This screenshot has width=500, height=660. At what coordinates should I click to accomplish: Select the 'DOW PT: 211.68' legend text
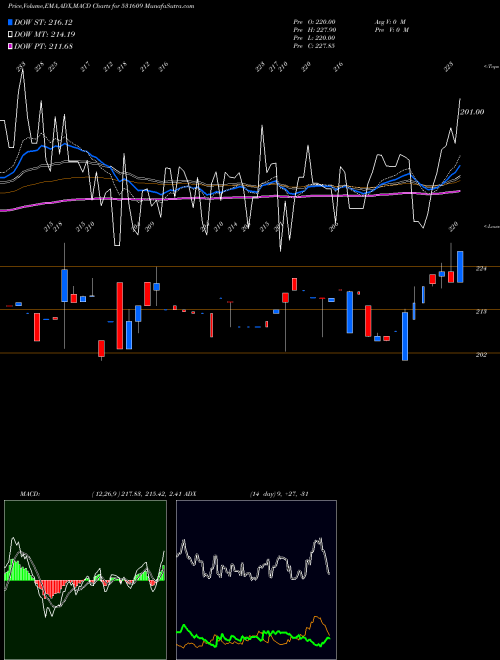[x=43, y=46]
